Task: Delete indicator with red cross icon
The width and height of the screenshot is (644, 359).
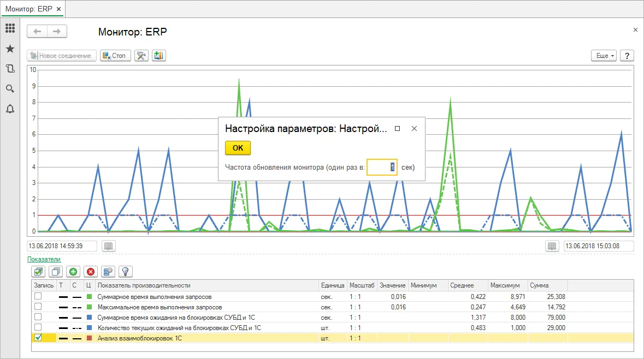Action: 91,271
